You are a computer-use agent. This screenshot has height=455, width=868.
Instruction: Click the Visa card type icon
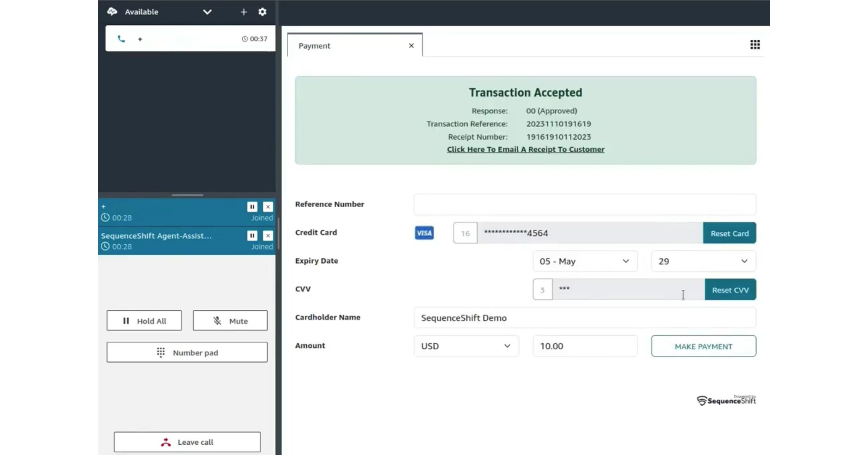tap(424, 233)
